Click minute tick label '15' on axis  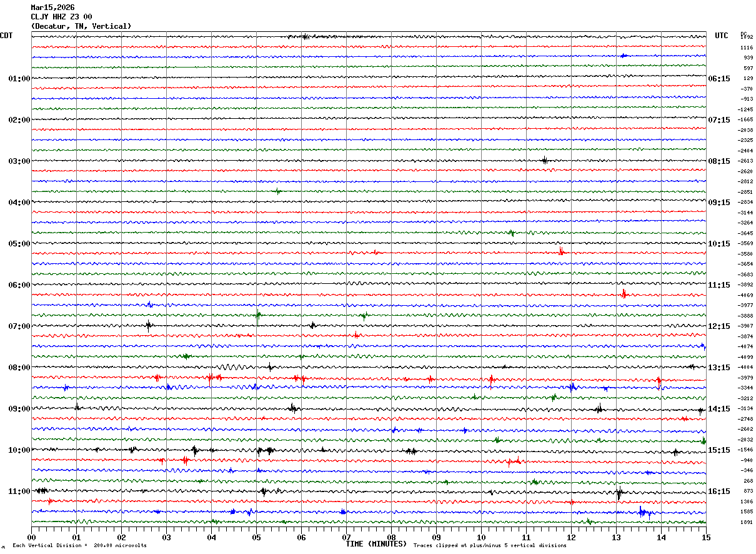point(706,537)
